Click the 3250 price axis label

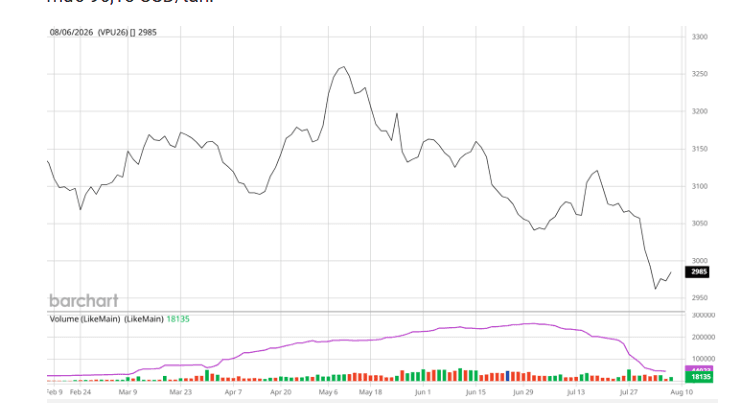pos(699,74)
